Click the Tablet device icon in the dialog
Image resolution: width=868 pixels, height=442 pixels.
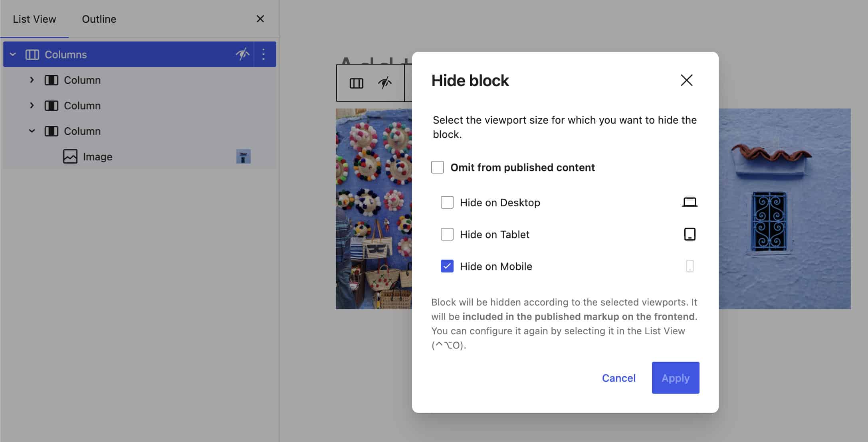pos(690,234)
